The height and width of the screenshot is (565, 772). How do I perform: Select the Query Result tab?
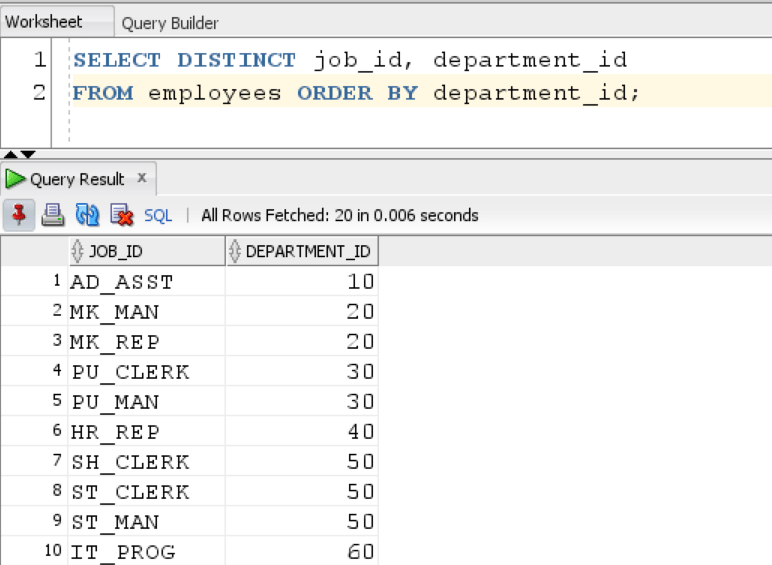(x=77, y=179)
